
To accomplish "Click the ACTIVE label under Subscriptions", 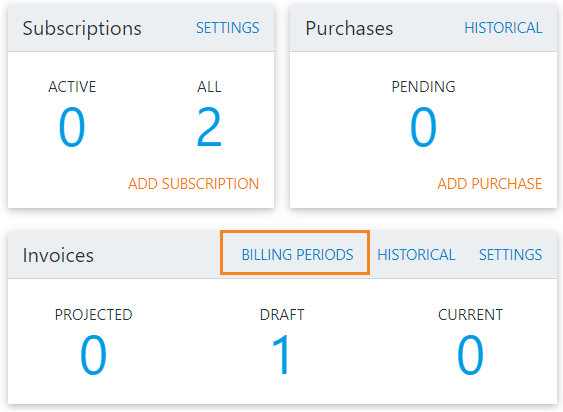I will [x=72, y=87].
